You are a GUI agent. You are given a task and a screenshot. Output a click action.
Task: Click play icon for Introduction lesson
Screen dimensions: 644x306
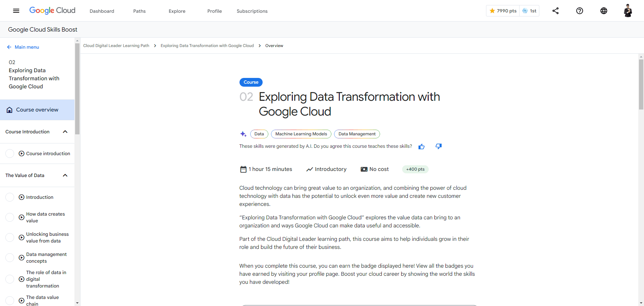pos(21,197)
